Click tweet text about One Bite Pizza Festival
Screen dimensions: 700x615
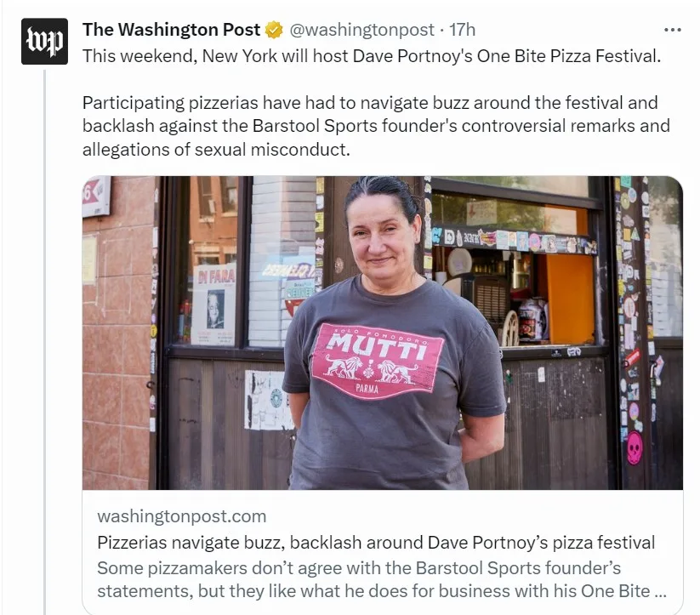[372, 56]
